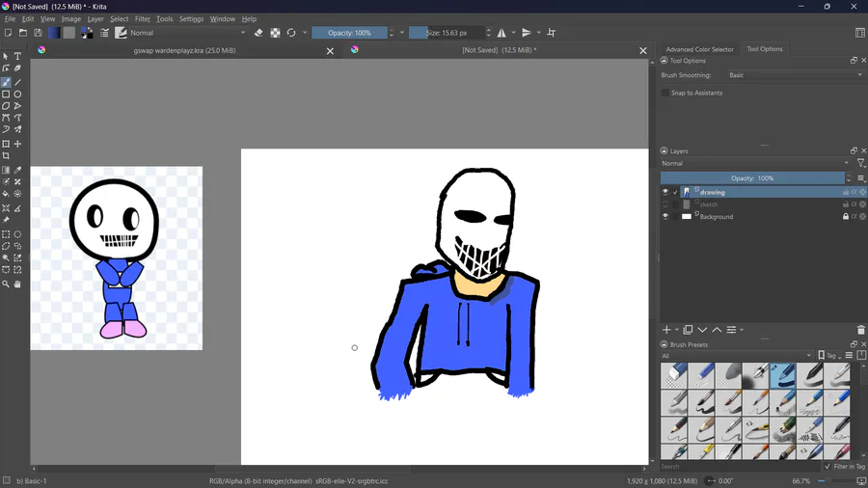Click the vertical mirror tool icon
Screen dimensions: 868x488
click(527, 33)
